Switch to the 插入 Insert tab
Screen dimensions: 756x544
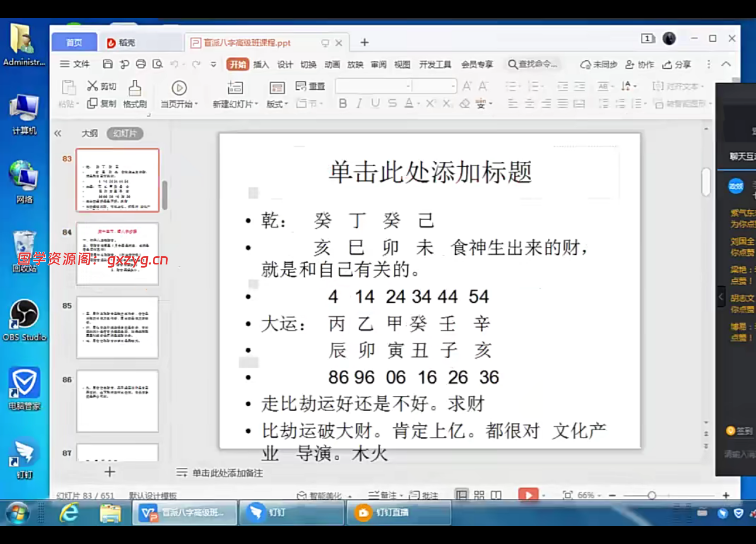(x=261, y=64)
